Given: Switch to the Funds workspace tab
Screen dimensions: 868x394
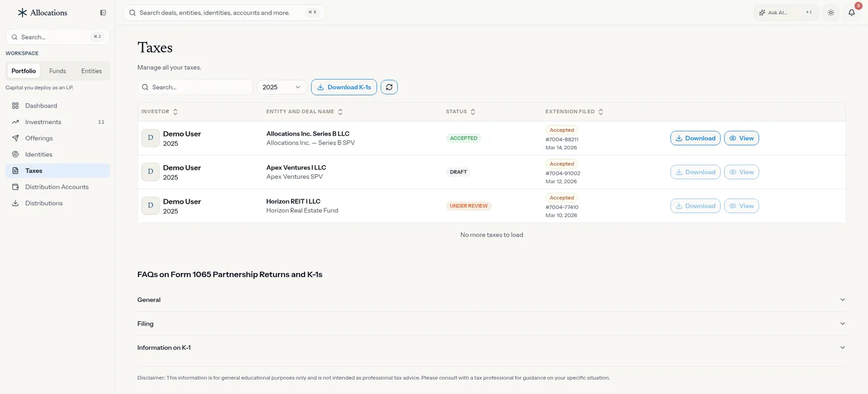Looking at the screenshot, I should click(x=58, y=71).
